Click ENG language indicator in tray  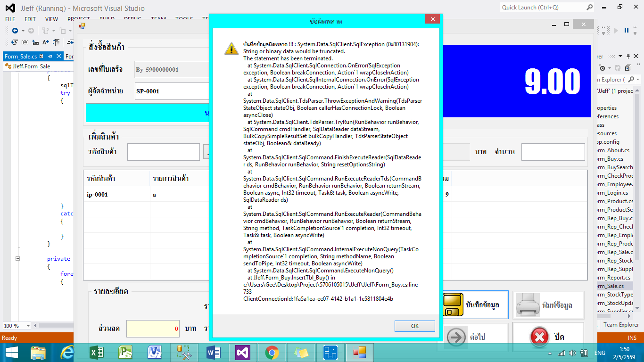click(x=600, y=353)
